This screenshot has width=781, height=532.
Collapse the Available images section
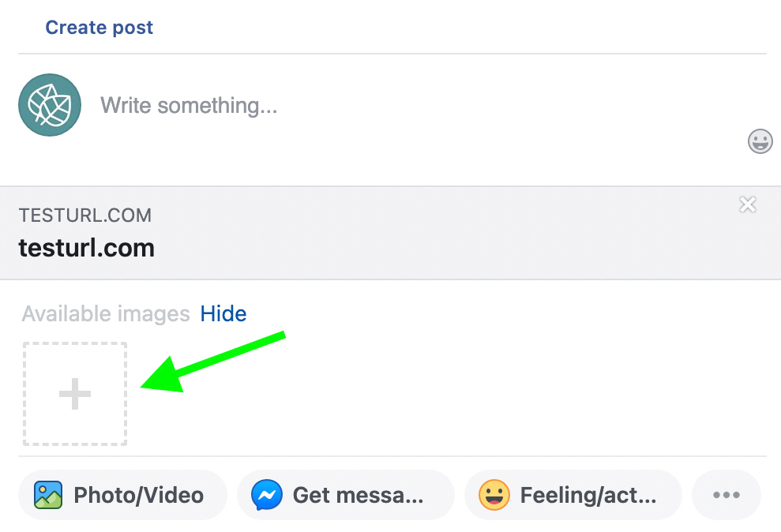pos(223,313)
